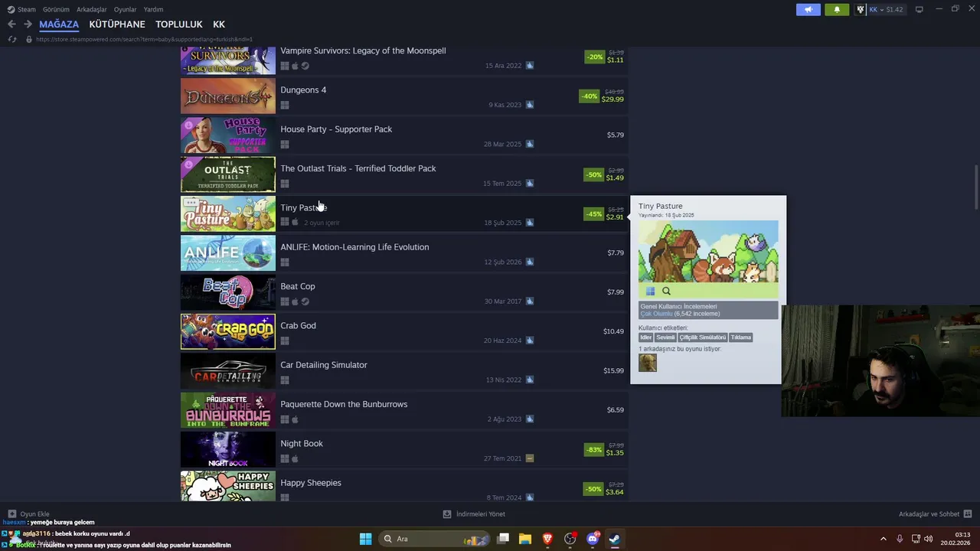Click the $10.49 price of Crab God

pos(613,331)
